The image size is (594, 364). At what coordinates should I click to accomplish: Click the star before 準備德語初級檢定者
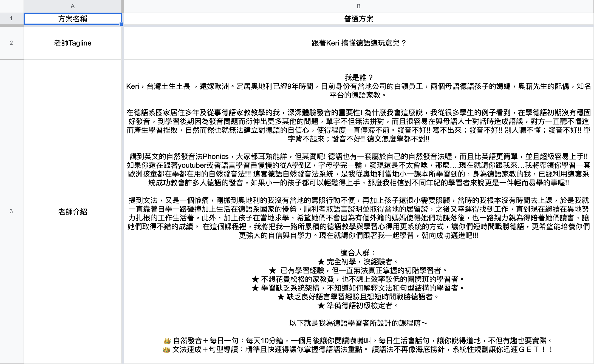[x=321, y=306]
